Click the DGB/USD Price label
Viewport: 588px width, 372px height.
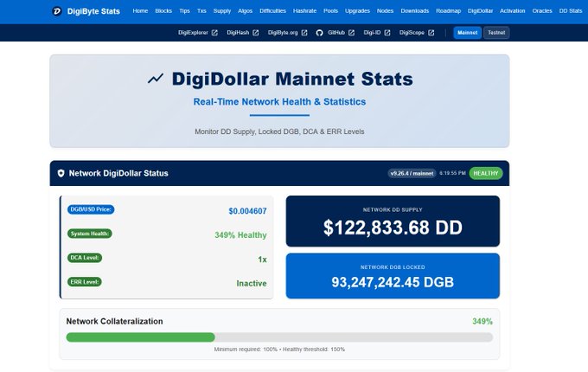click(91, 209)
